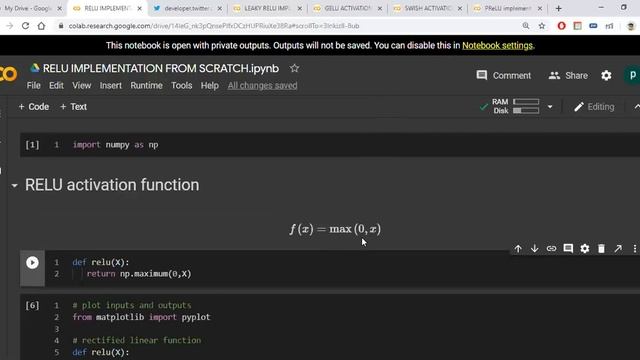Open notebook settings gear in header
Screen dimensions: 640x360
click(606, 76)
